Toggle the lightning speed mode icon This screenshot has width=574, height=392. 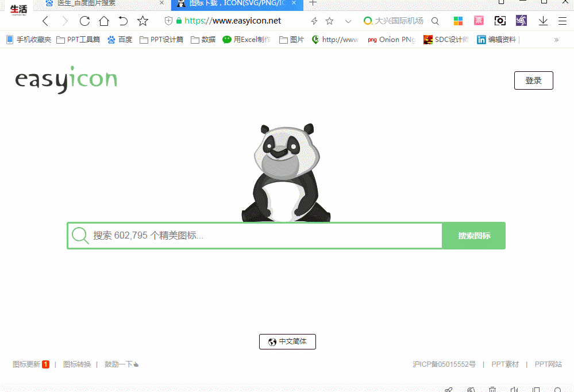click(314, 21)
